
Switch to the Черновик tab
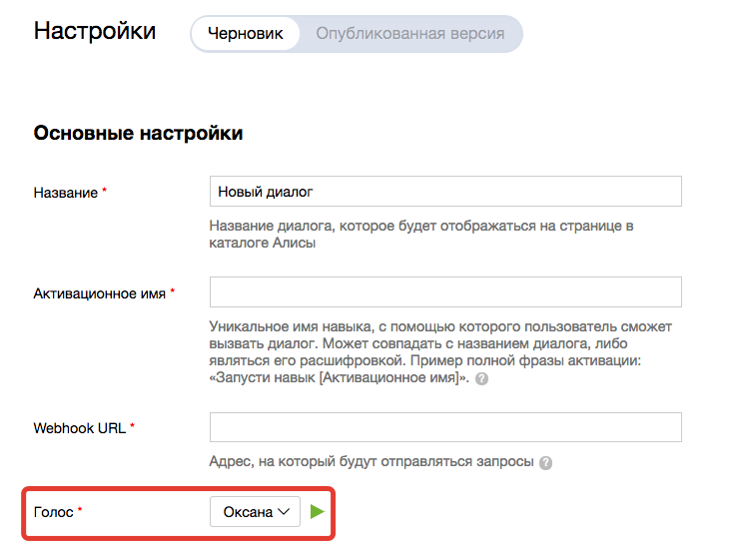click(245, 33)
